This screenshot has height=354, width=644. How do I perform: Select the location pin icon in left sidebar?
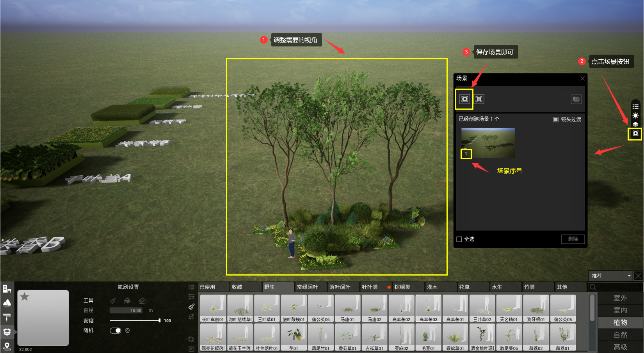(7, 346)
